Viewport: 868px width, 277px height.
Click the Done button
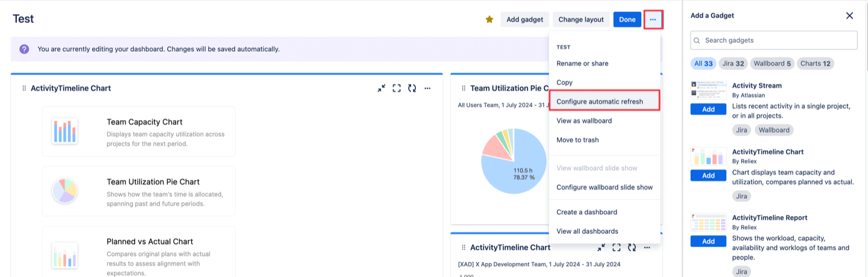click(627, 19)
